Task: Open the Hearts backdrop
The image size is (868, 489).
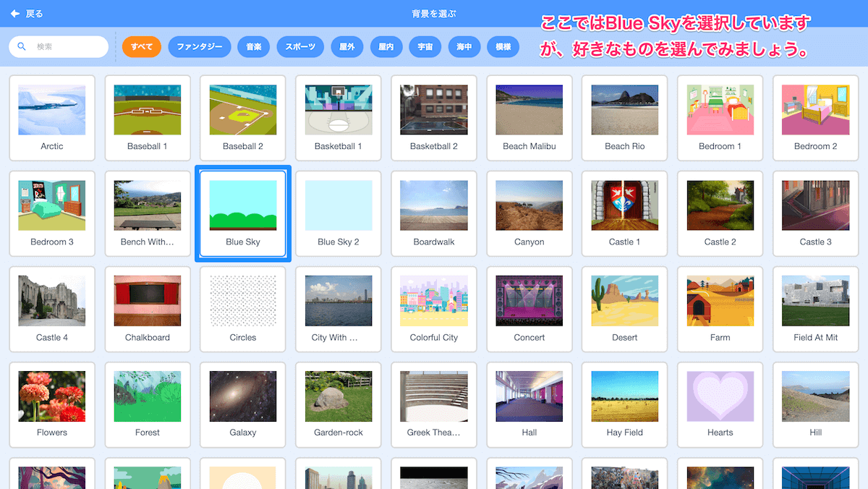Action: point(720,404)
